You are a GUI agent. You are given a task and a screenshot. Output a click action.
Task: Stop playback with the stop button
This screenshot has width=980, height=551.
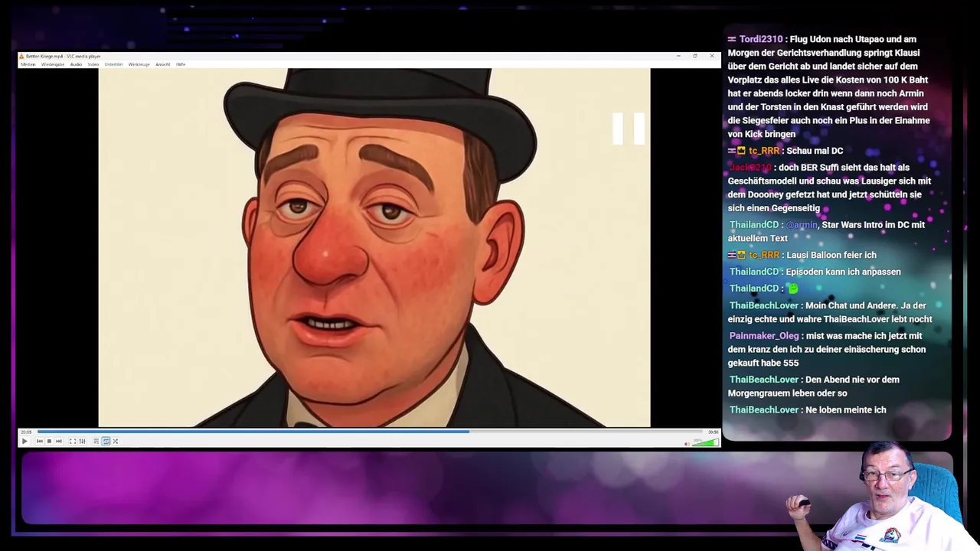[49, 441]
